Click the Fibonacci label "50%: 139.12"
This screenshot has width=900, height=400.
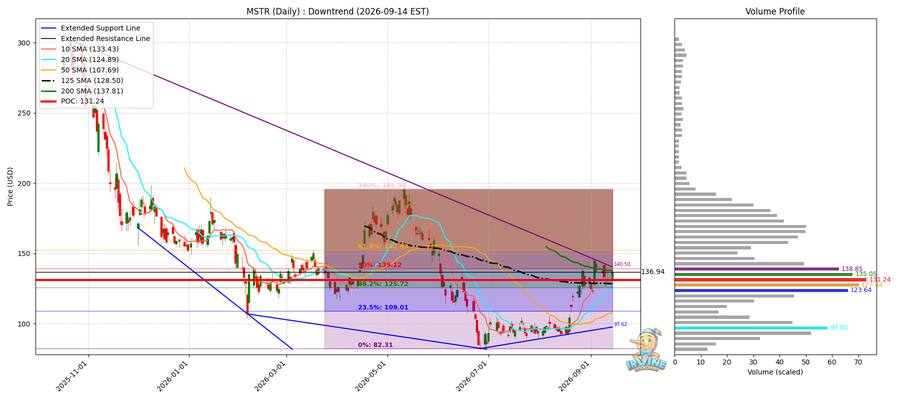coord(379,265)
